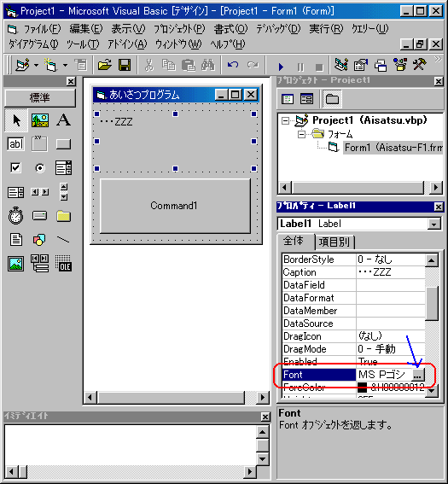Open the Label1 object dropdown
Image resolution: width=448 pixels, height=484 pixels.
point(433,225)
